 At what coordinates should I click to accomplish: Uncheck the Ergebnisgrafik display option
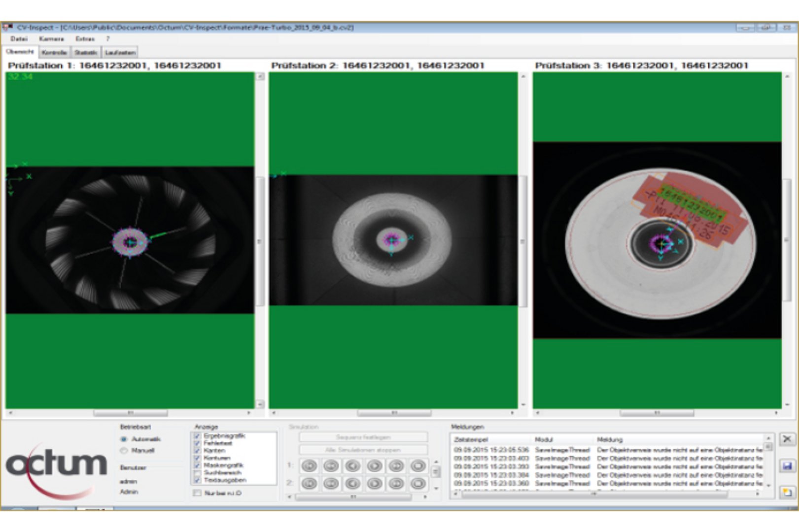198,436
